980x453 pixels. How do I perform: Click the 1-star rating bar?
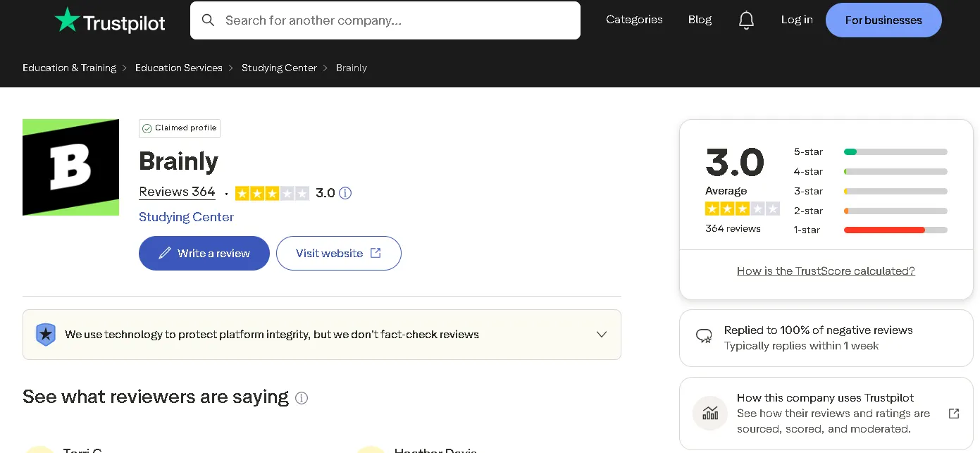click(895, 230)
